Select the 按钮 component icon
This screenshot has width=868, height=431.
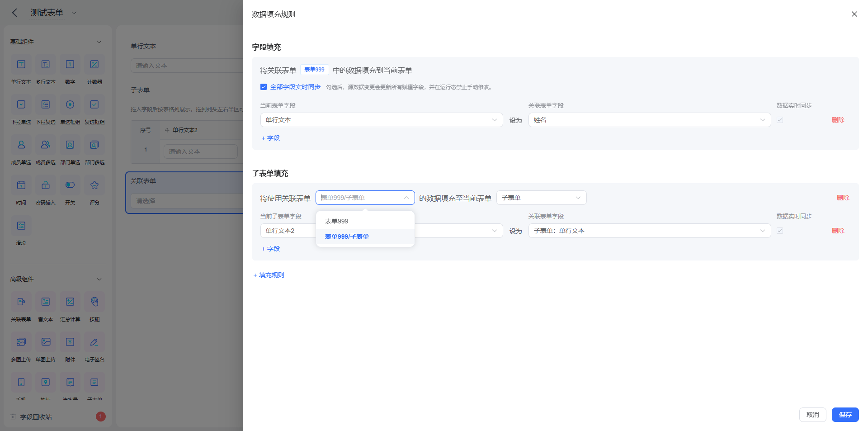click(x=94, y=302)
